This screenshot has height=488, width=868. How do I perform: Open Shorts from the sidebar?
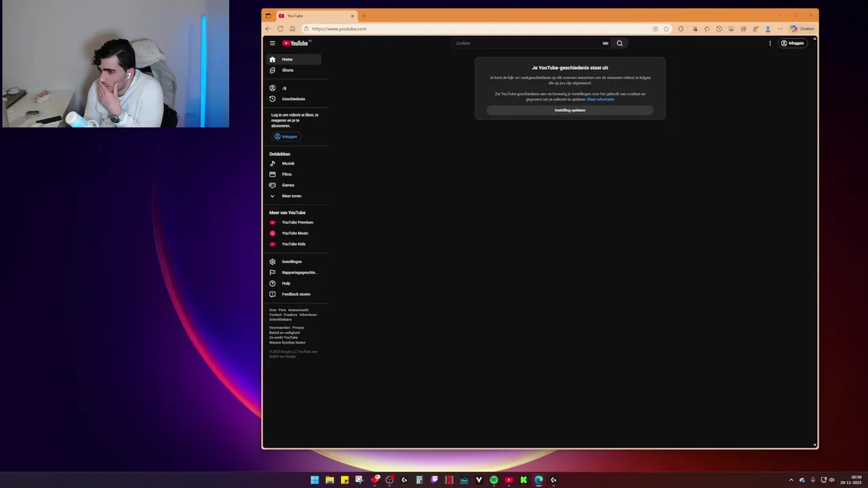294,70
